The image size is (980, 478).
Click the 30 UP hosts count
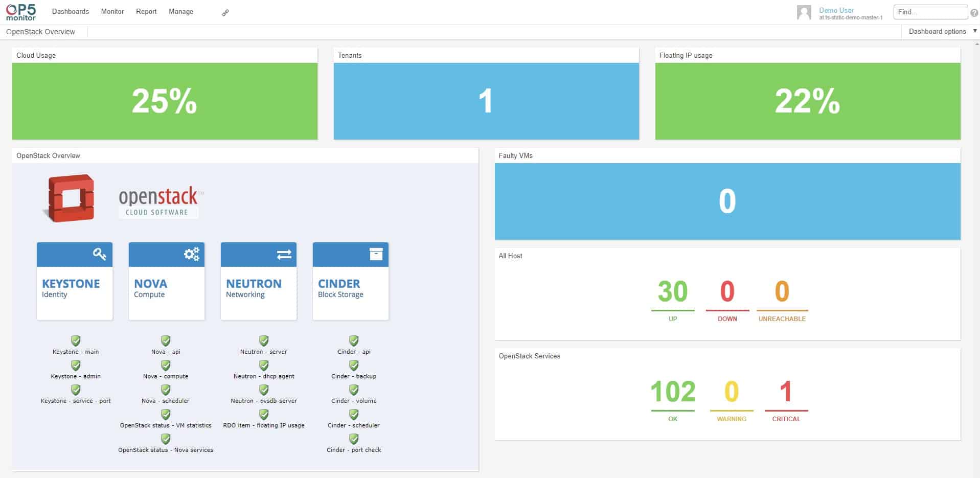(x=673, y=292)
